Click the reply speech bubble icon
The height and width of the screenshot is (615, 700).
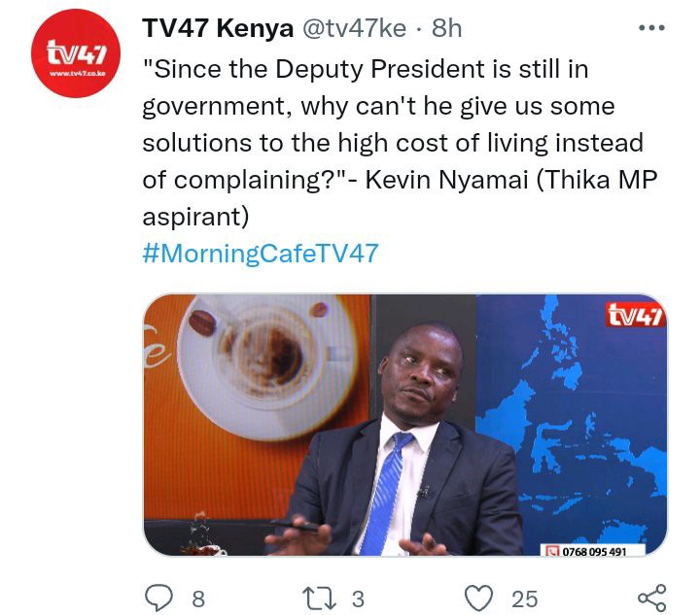(x=158, y=598)
